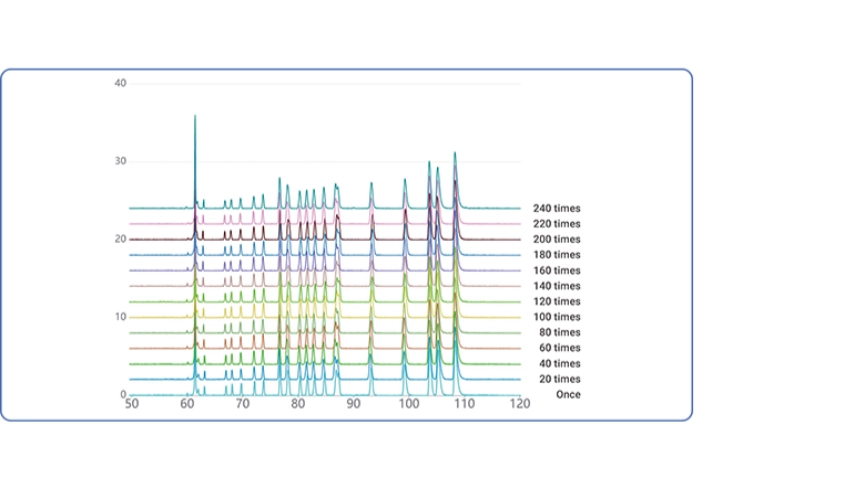Select the '20 times' series label
This screenshot has height=490, width=865.
coord(559,379)
